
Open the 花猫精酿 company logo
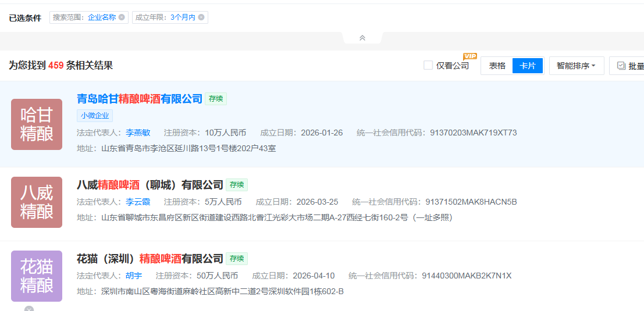[37, 276]
